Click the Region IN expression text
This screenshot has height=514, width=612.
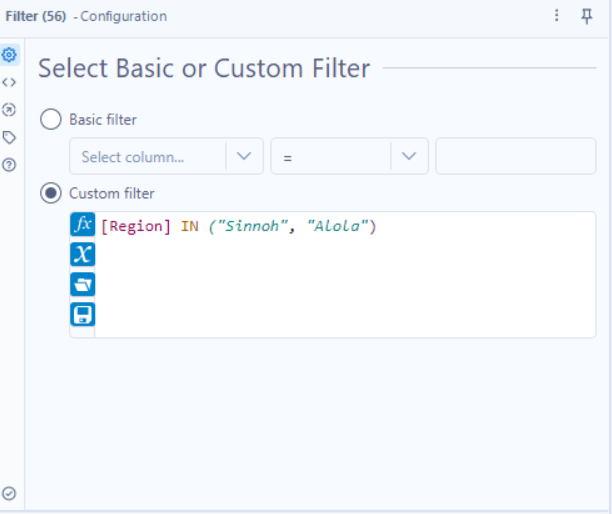pyautogui.click(x=238, y=227)
